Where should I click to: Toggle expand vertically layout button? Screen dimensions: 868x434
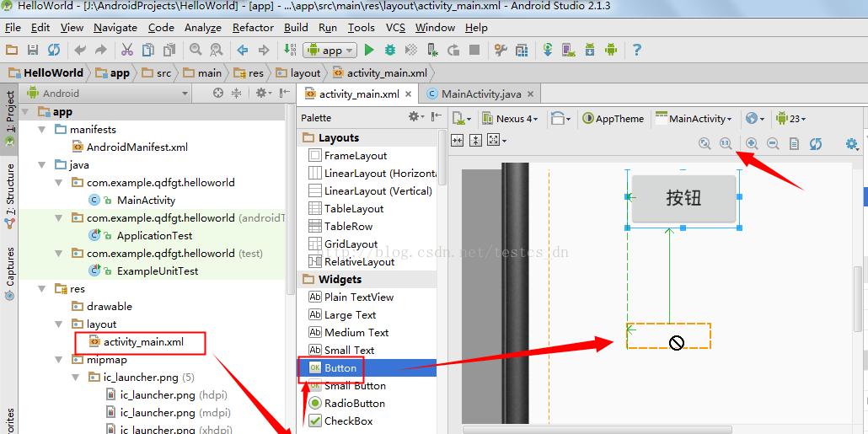pos(475,141)
